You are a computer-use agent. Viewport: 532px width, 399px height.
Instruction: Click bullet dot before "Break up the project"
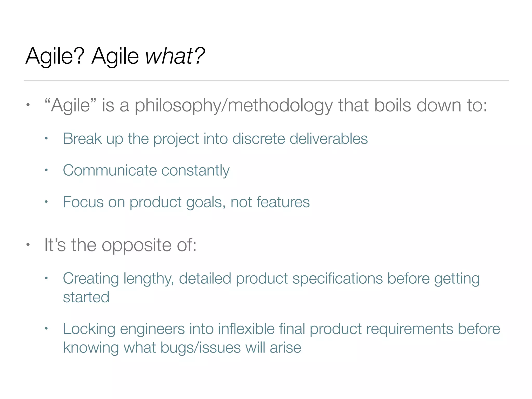[46, 138]
